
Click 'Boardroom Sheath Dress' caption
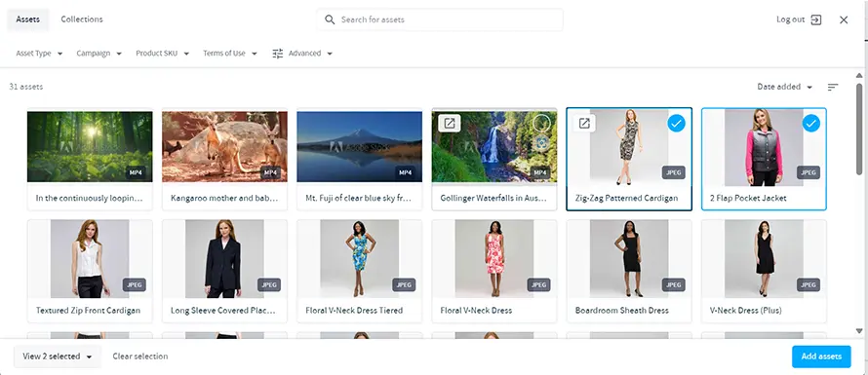(x=621, y=311)
